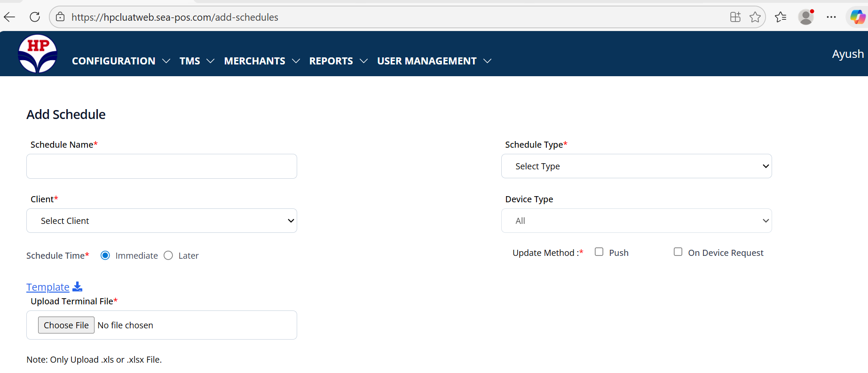Open the browser profile avatar
This screenshot has height=373, width=868.
(806, 17)
